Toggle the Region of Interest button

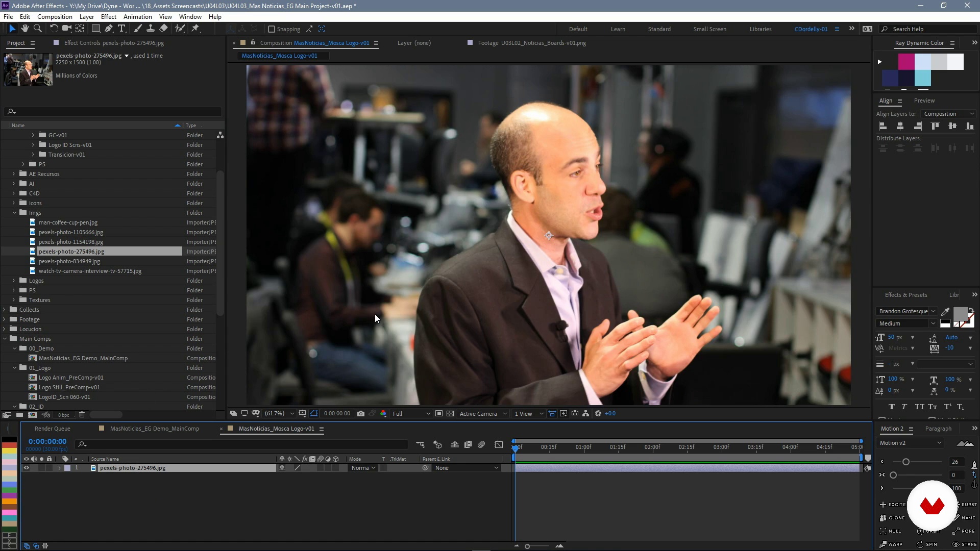438,413
